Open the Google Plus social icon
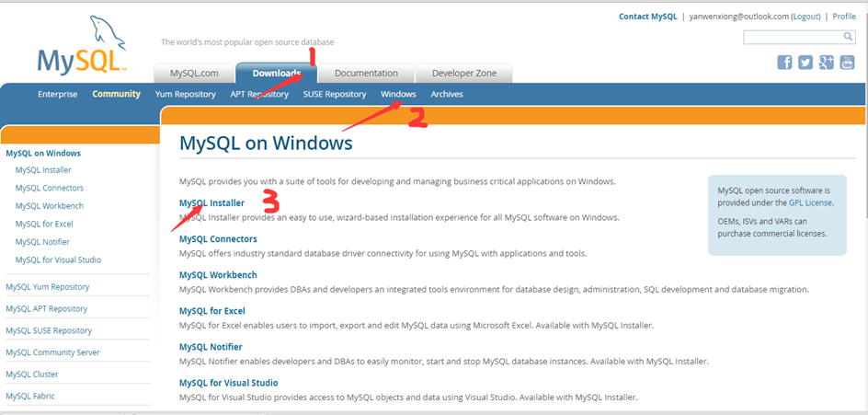868x415 pixels. [x=827, y=62]
